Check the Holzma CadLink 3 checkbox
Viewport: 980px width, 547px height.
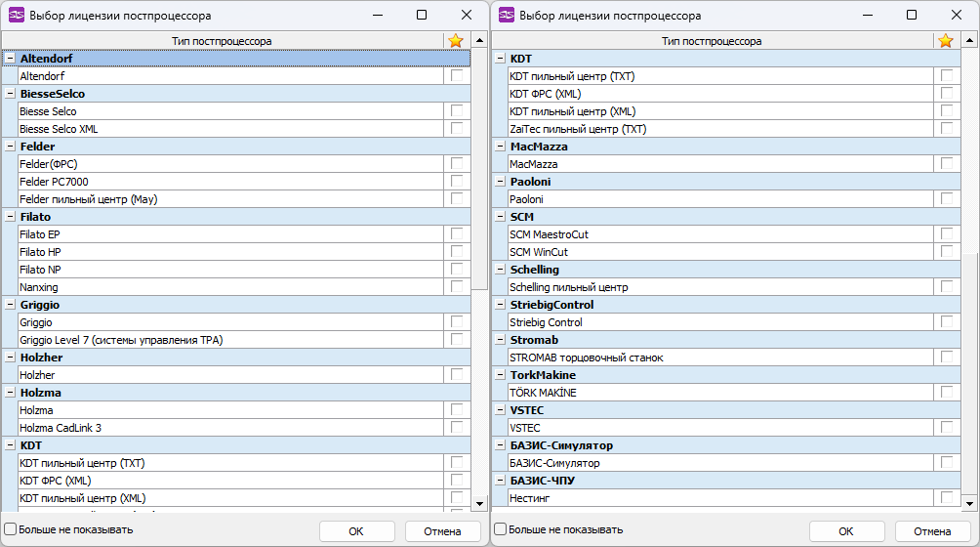(456, 428)
